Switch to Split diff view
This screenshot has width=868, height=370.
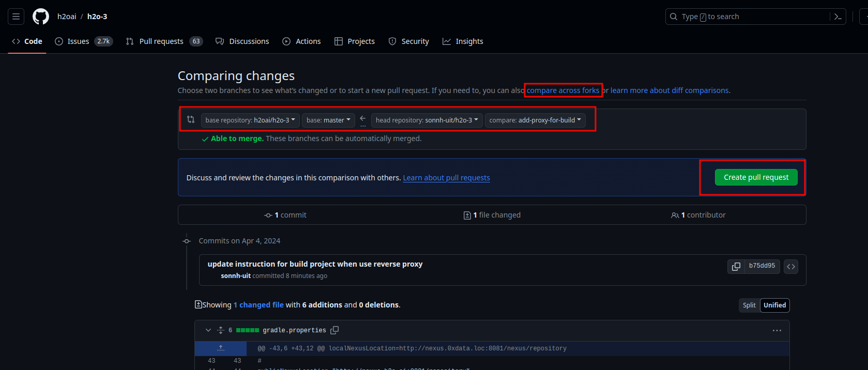(x=749, y=305)
